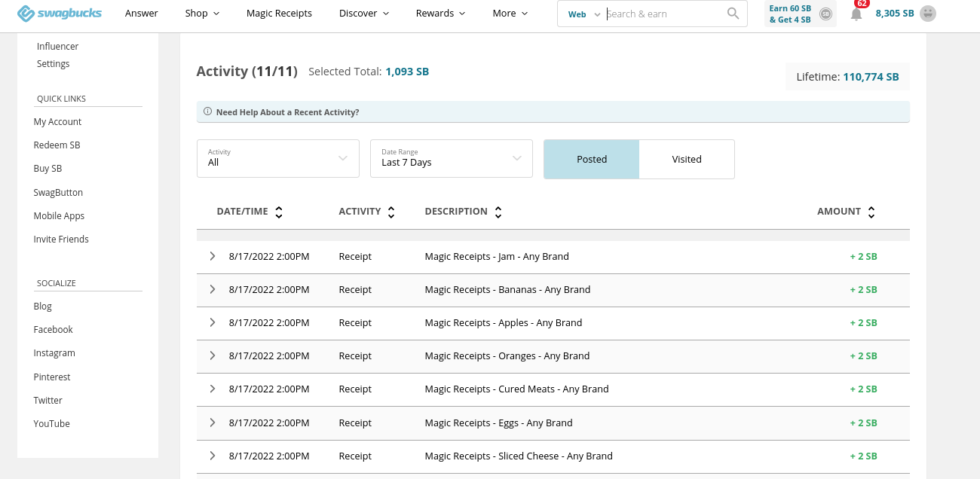980x479 pixels.
Task: Sort by Date/Time column arrows
Action: [x=279, y=212]
